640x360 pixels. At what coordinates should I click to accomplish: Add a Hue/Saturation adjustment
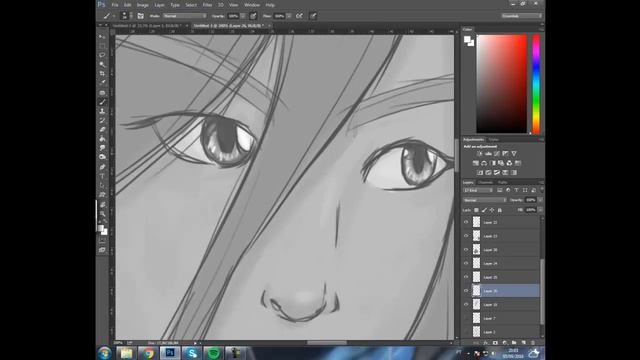(x=476, y=163)
